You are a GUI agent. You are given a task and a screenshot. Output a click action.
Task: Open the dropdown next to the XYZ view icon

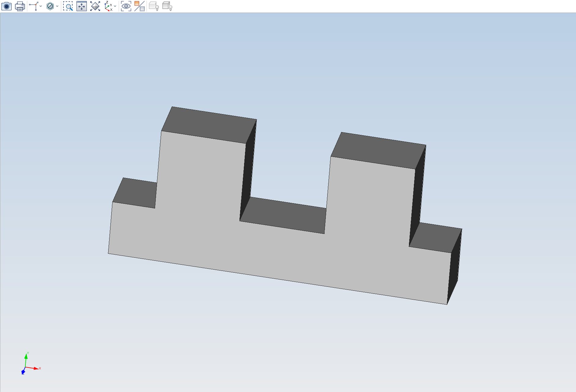click(x=115, y=6)
